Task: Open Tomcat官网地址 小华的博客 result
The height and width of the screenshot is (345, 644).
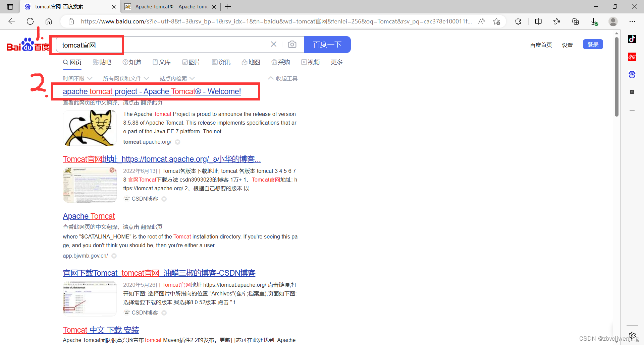Action: (162, 159)
